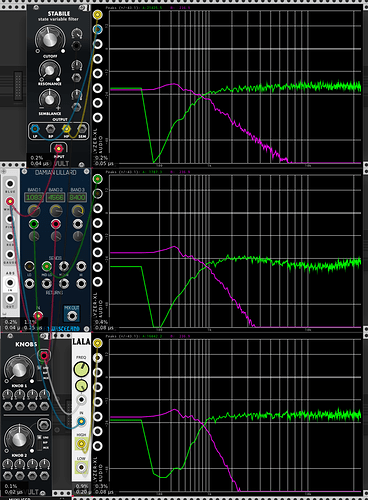Click the LALA frequency CV jack
The height and width of the screenshot is (500, 368).
(x=81, y=400)
